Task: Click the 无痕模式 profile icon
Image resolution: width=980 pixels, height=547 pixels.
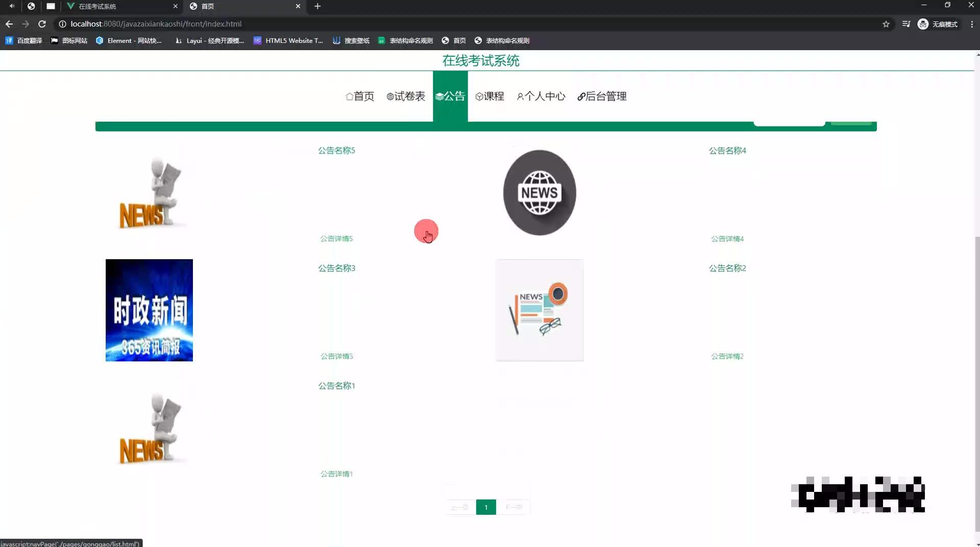Action: pyautogui.click(x=922, y=24)
